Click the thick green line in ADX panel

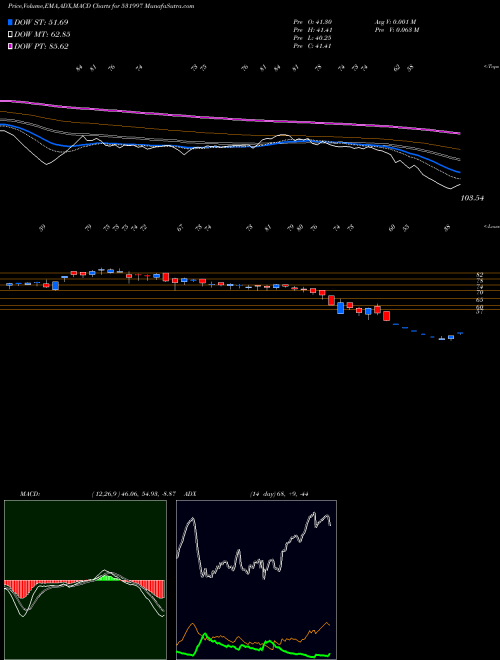click(x=253, y=647)
